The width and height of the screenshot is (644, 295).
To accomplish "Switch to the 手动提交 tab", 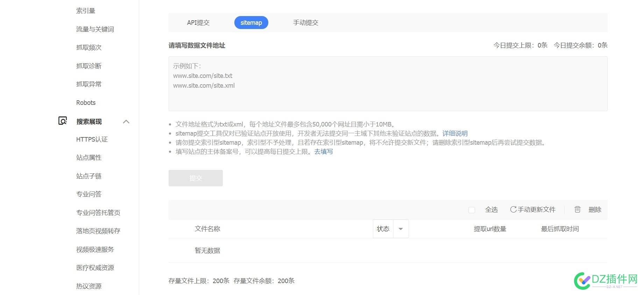I will click(x=306, y=23).
